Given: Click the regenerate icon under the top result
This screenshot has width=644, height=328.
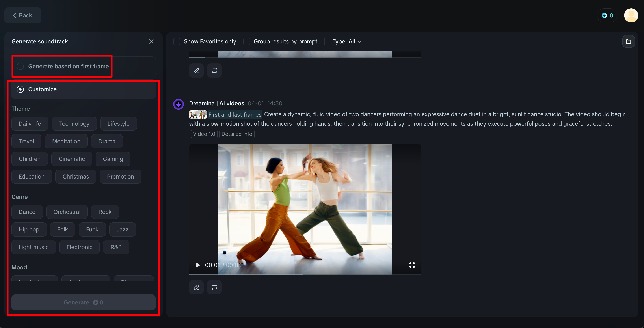Looking at the screenshot, I should click(x=214, y=71).
